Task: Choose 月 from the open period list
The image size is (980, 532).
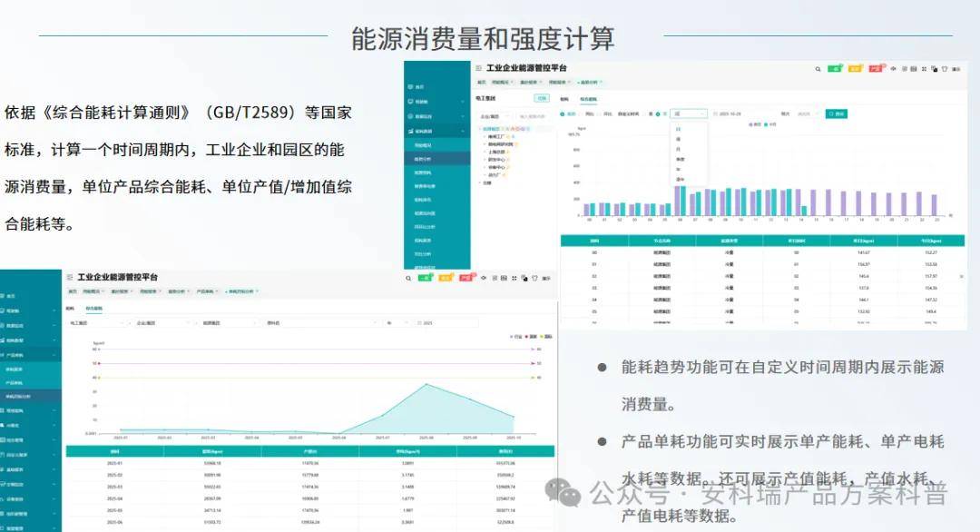Action: coord(679,149)
